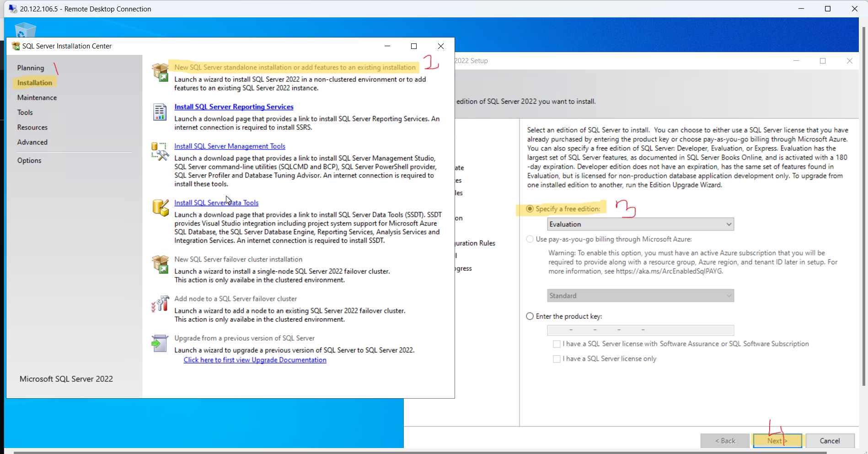This screenshot has height=454, width=868.
Task: Click the Remote Desktop Connection title bar icon
Action: pos(13,9)
